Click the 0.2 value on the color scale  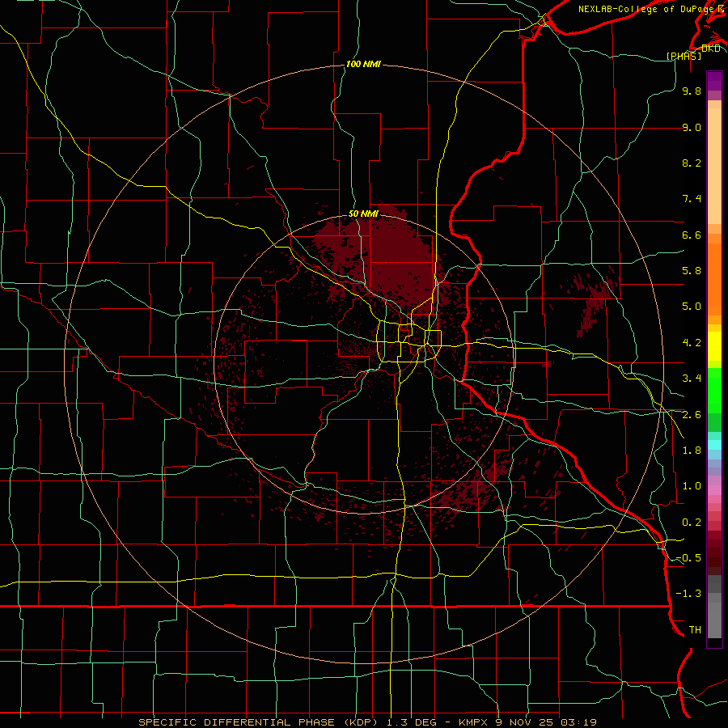pos(692,523)
